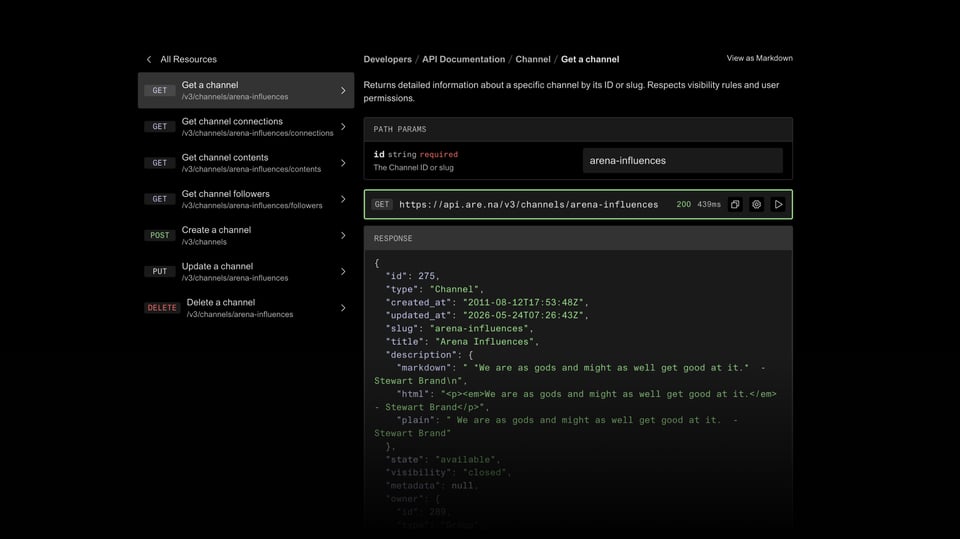
Task: Run the request with play icon
Action: click(x=778, y=205)
